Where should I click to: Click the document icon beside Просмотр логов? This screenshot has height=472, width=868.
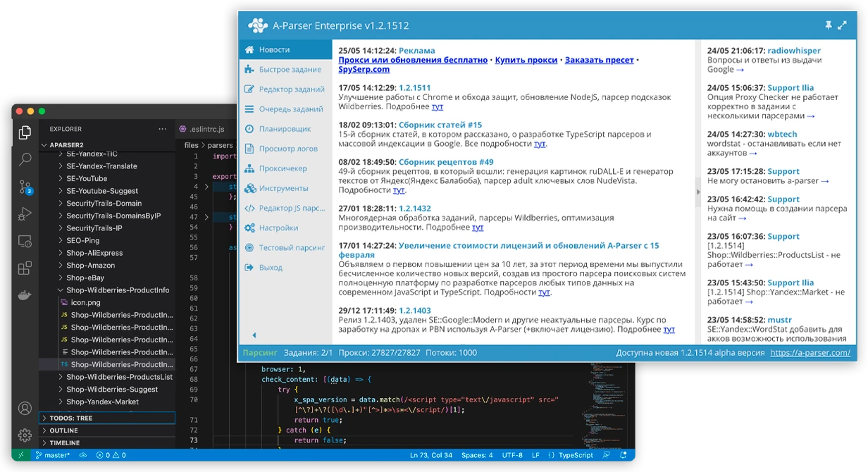tap(249, 149)
